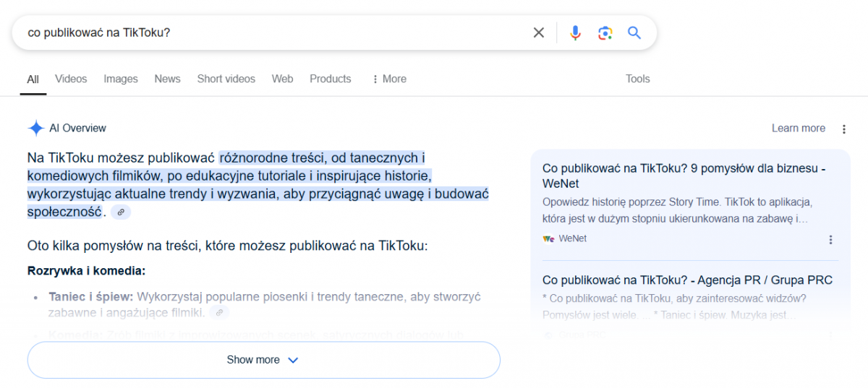The width and height of the screenshot is (868, 388).
Task: Click highlighted text 'różnorodne treści'
Action: coord(273,158)
